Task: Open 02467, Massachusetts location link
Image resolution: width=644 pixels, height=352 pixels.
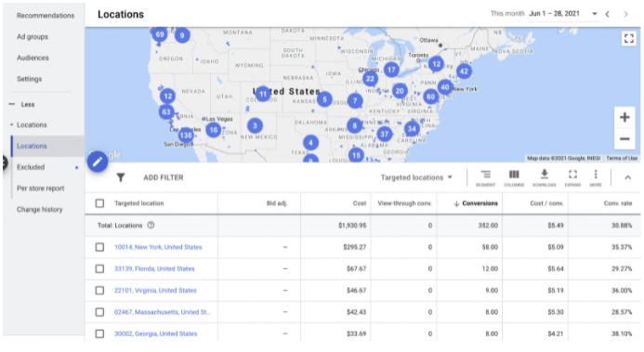Action: tap(163, 312)
